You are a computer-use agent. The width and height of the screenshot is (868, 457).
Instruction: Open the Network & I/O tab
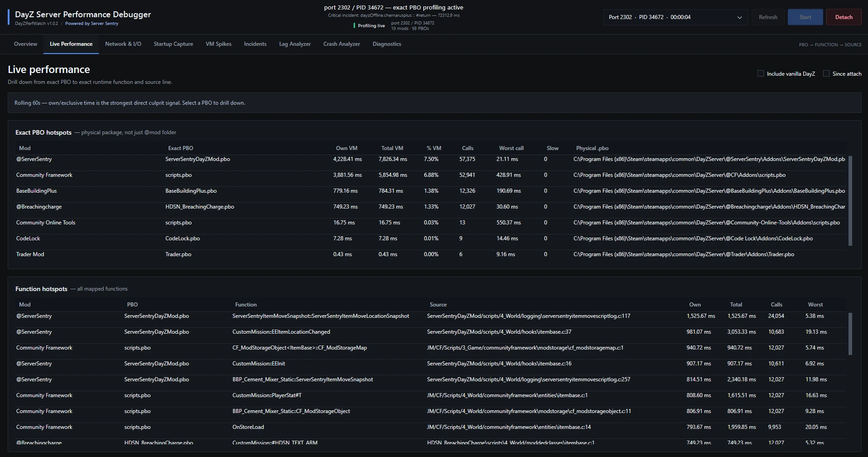coord(123,44)
